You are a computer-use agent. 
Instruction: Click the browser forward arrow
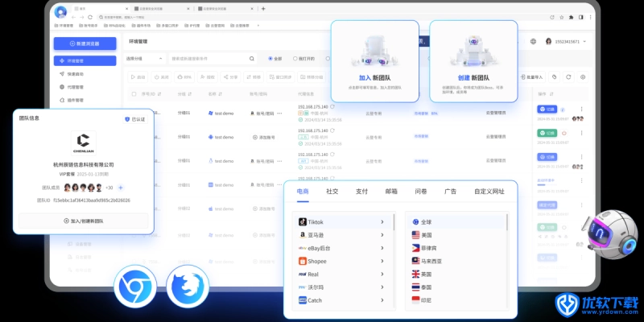click(82, 17)
